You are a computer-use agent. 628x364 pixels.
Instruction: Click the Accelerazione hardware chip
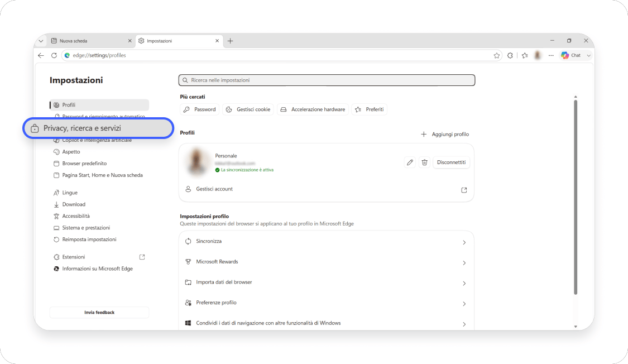(313, 109)
